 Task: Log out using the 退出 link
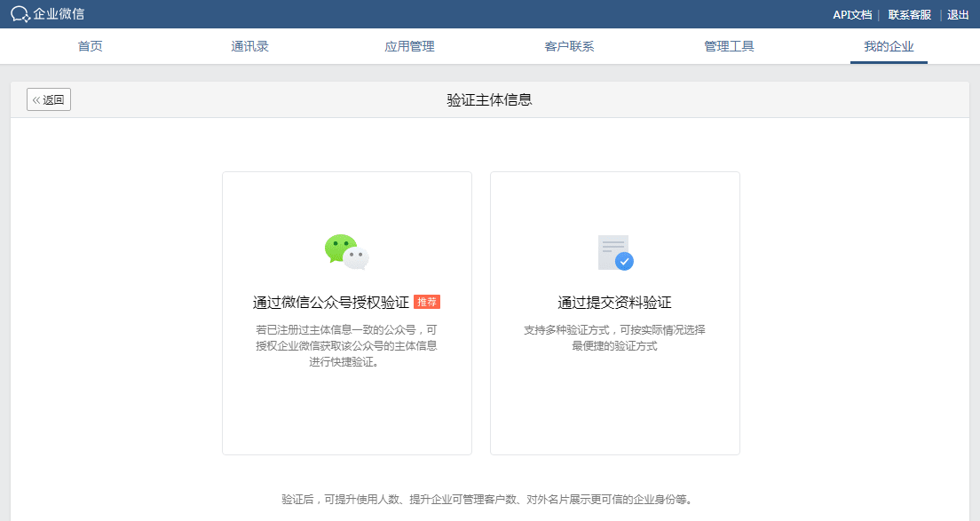[x=958, y=15]
